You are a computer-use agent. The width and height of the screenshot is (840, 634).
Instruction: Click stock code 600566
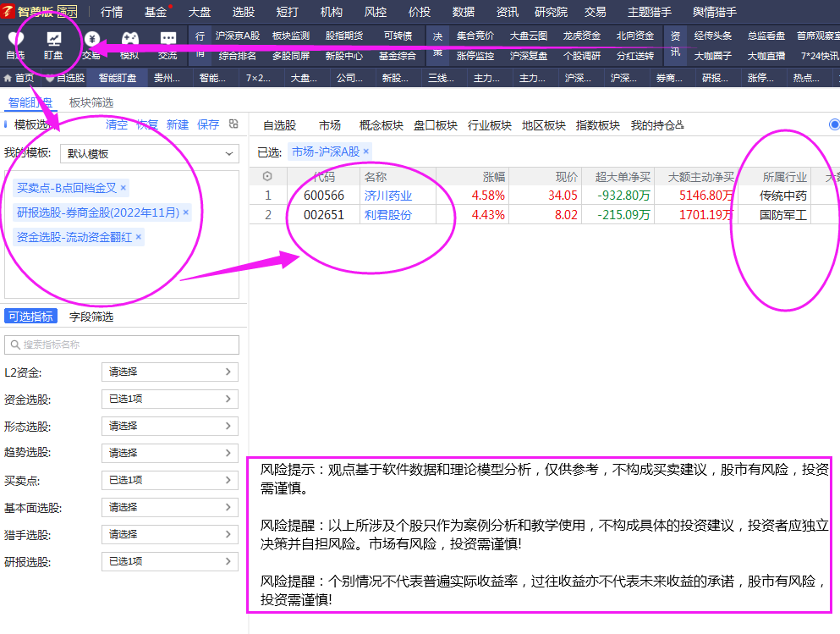point(324,196)
